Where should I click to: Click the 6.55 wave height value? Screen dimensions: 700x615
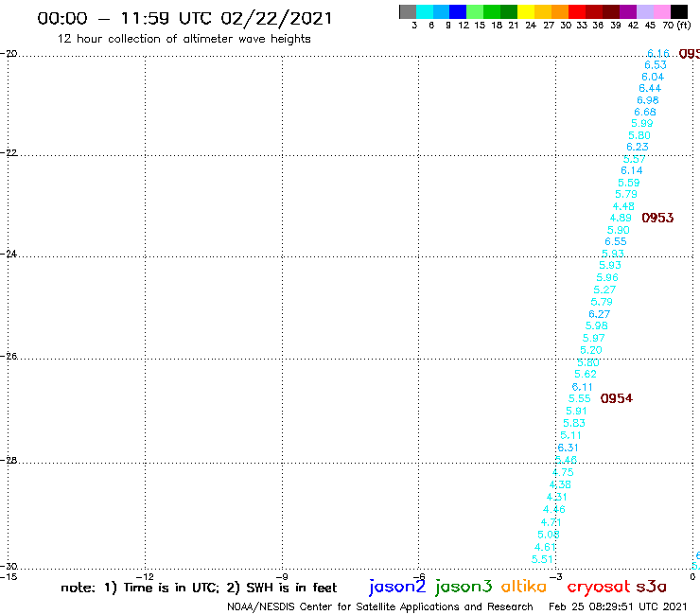[x=616, y=242]
